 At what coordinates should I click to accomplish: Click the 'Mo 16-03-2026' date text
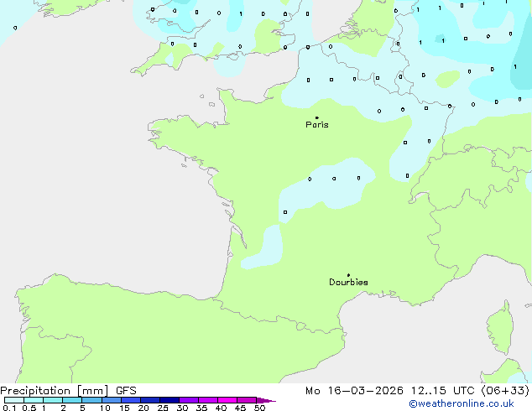[354, 391]
